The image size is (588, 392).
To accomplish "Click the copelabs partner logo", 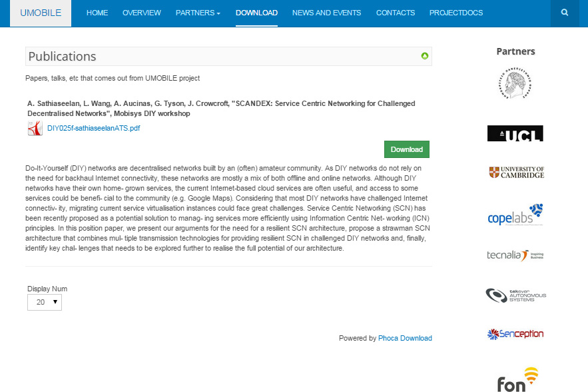I will click(x=515, y=215).
